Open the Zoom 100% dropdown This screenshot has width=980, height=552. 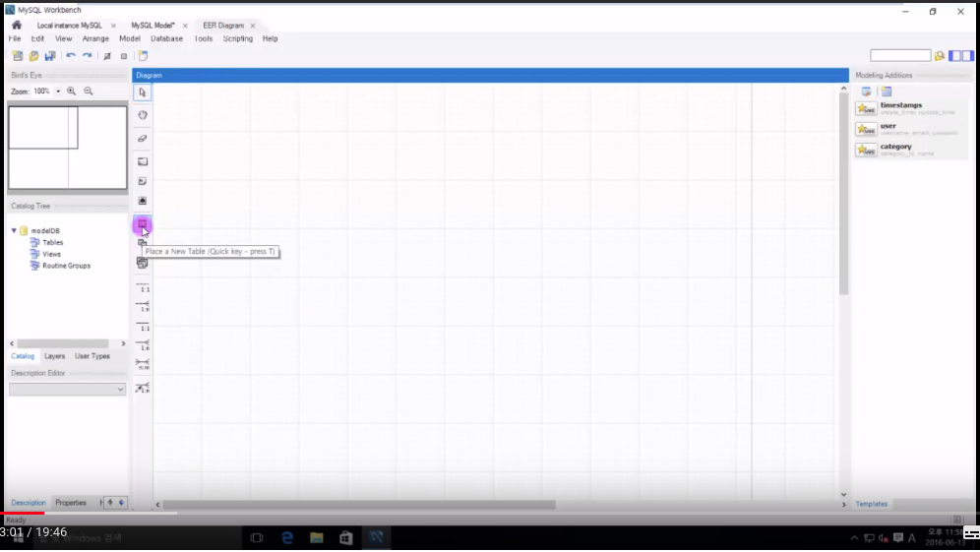pos(58,92)
